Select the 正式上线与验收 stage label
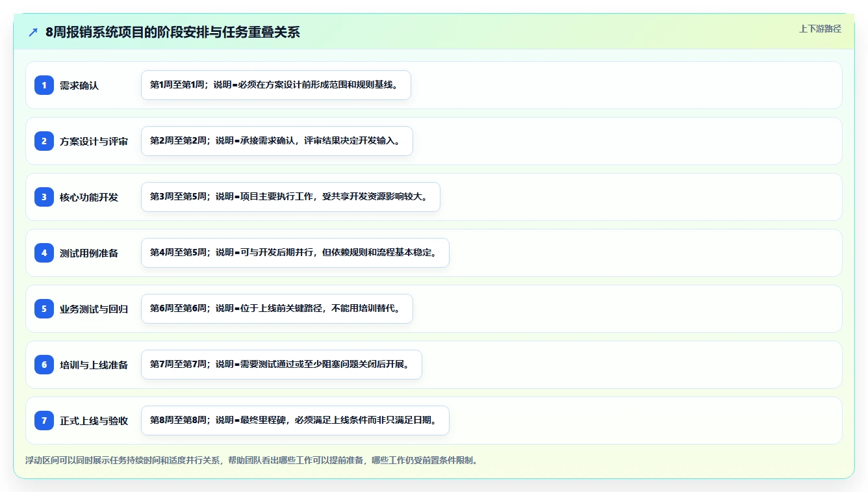868x492 pixels. (94, 421)
